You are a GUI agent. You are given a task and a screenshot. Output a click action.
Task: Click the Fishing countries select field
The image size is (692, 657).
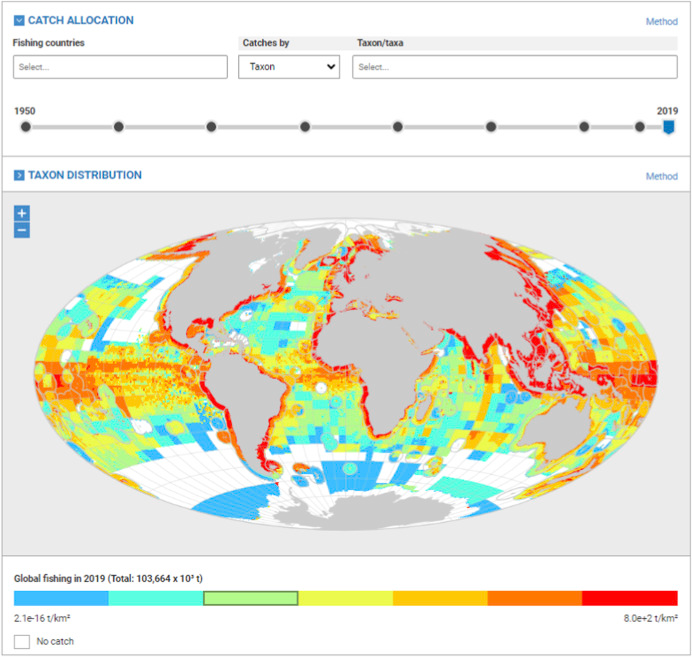pos(120,67)
